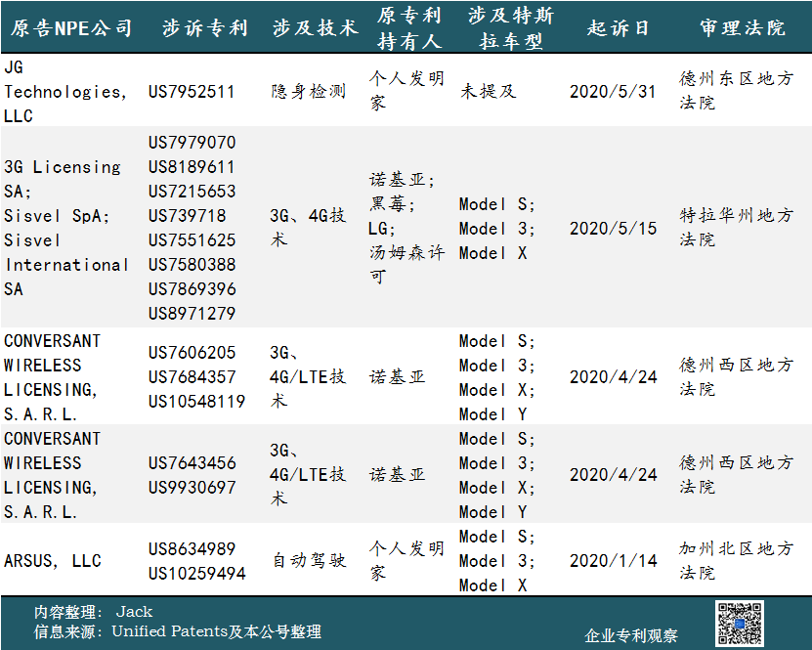Click patent number US7684357
The height and width of the screenshot is (650, 812).
192,377
